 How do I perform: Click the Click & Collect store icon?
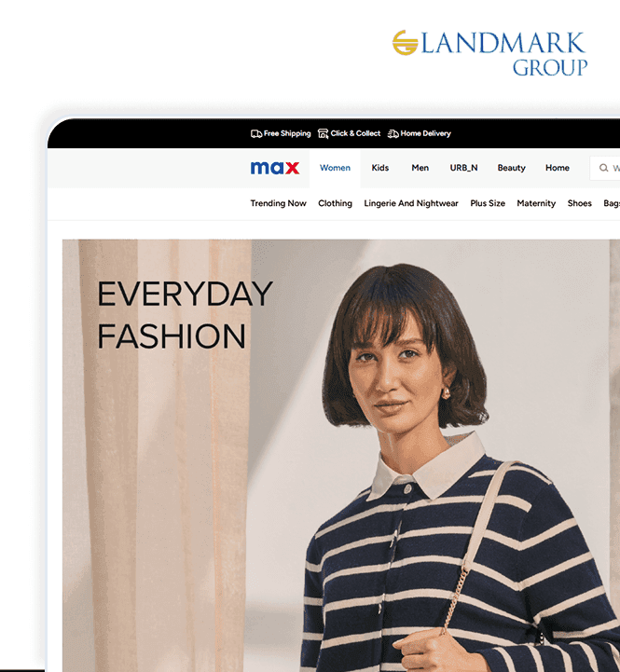[323, 133]
